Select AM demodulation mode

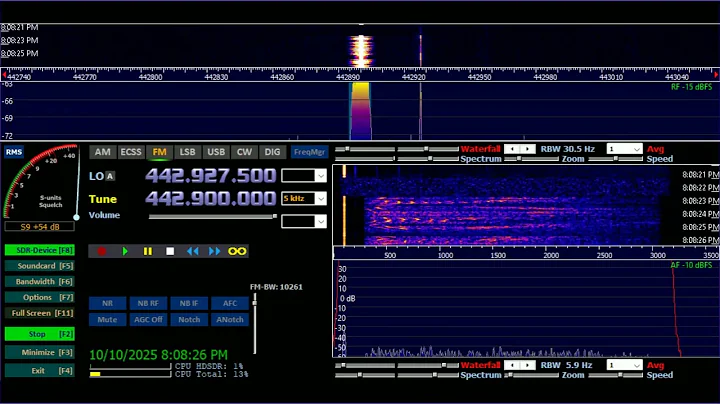click(x=102, y=152)
